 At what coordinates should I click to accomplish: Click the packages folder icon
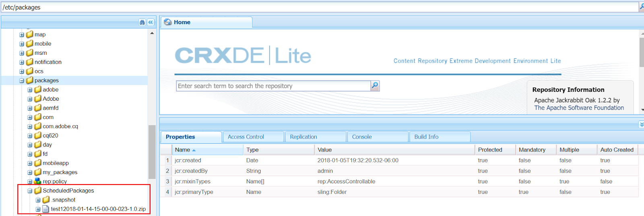click(30, 80)
